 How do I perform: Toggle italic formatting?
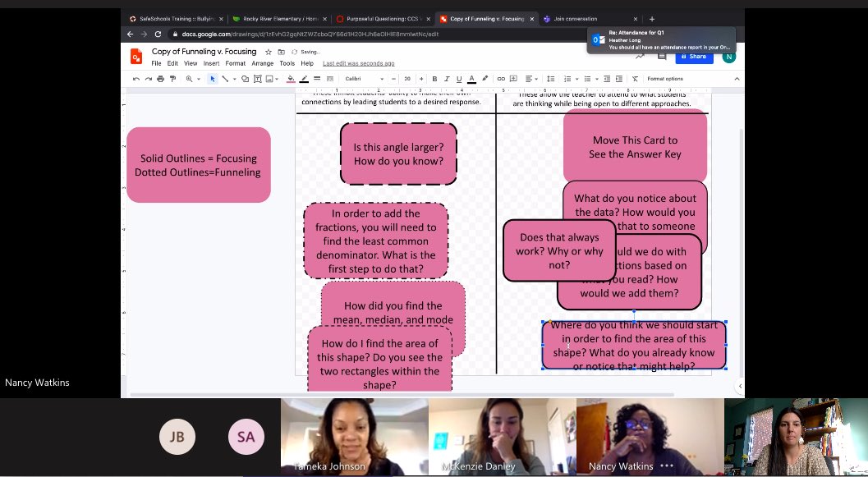[447, 79]
